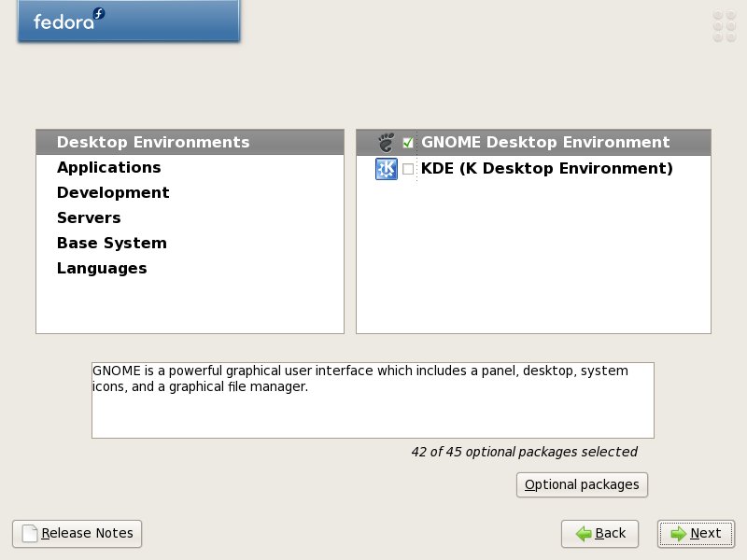Select the KDE (K Desktop Environment) row
Image resolution: width=747 pixels, height=560 pixels.
click(x=533, y=169)
